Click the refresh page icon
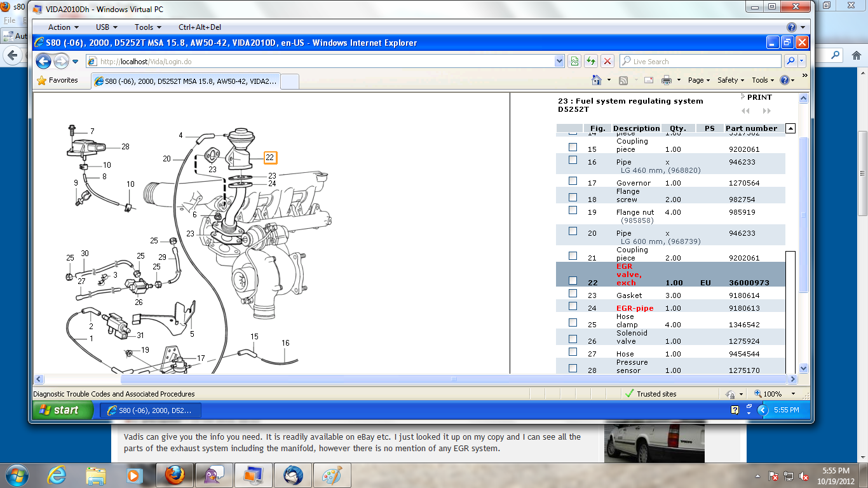Screen dimensions: 868x488 click(591, 62)
